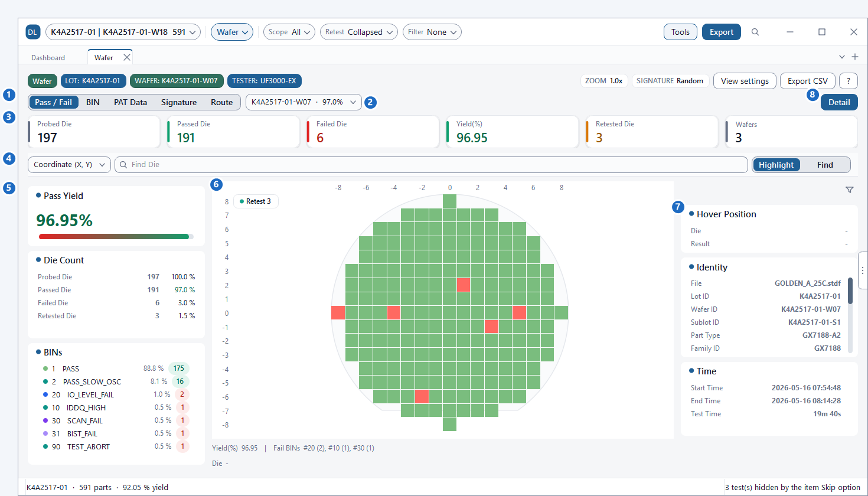This screenshot has height=496, width=868.
Task: Click the Export CSV button
Action: [x=808, y=81]
